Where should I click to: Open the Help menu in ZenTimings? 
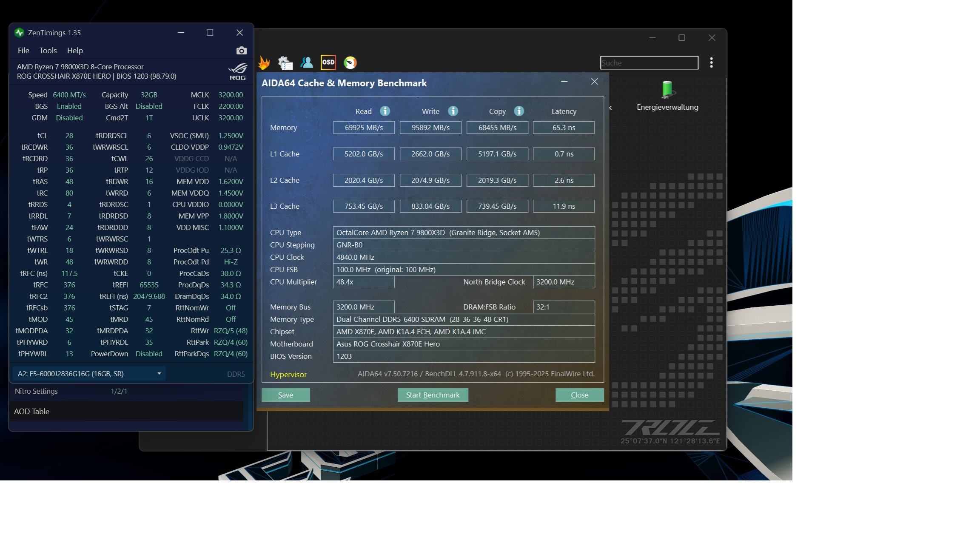[75, 51]
